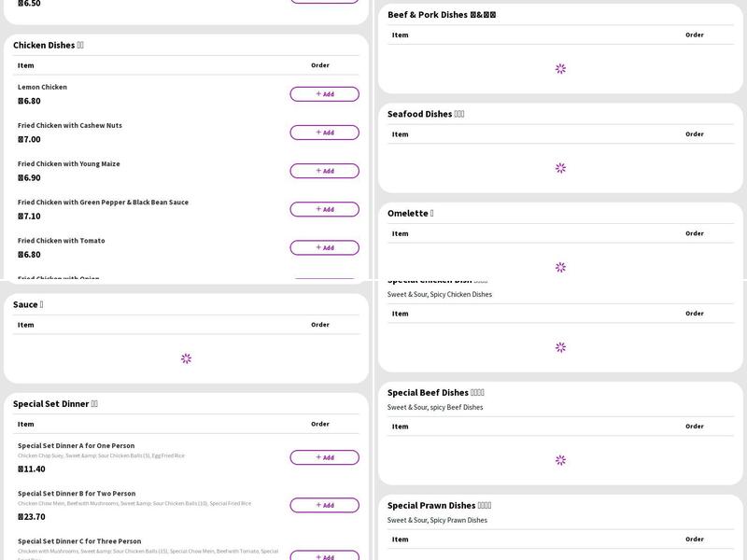Add Fried Chicken with Young Maize

(x=324, y=171)
